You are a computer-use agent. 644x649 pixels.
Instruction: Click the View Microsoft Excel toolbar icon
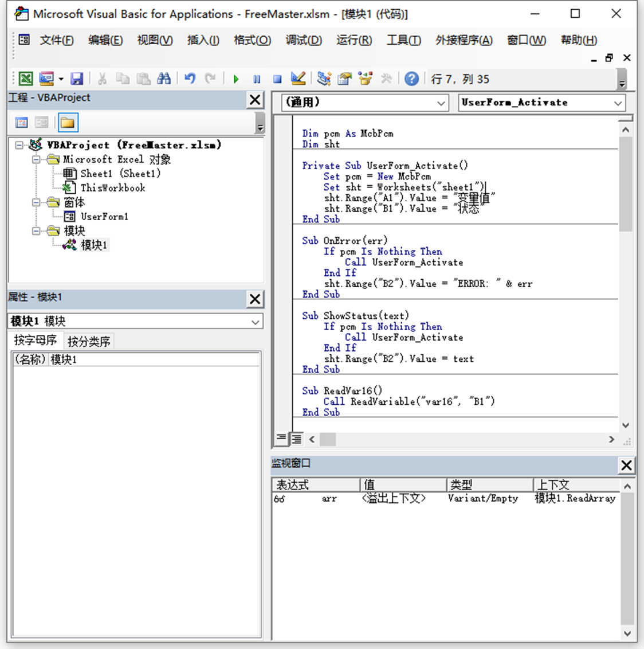26,78
